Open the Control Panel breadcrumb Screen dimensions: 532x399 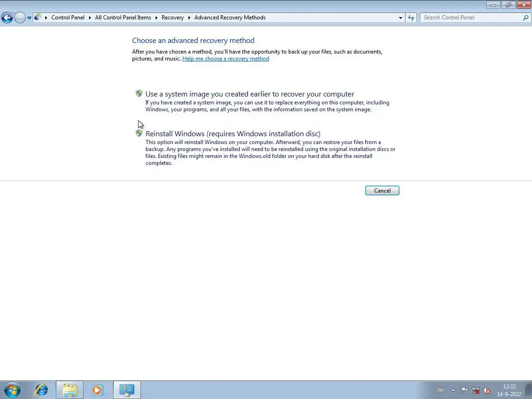tap(68, 18)
